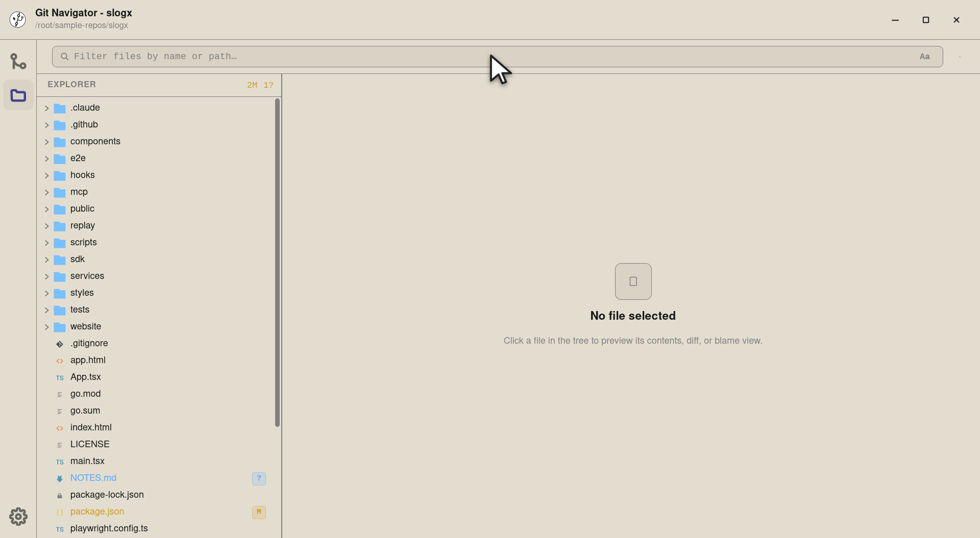Click the styles folder icon
This screenshot has width=980, height=538.
pos(60,293)
